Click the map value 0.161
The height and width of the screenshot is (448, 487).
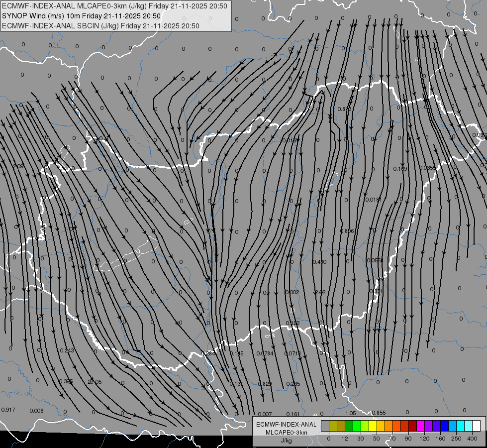[x=293, y=414]
